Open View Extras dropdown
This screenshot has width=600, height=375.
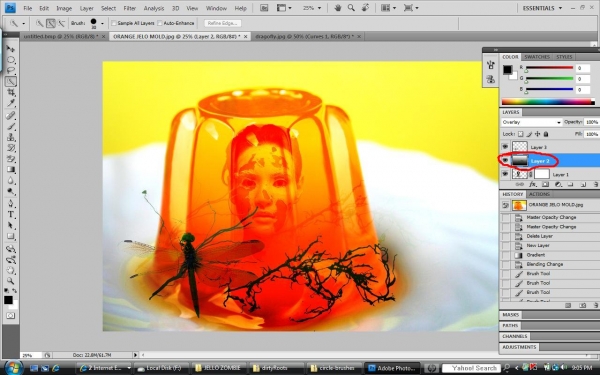pos(284,8)
